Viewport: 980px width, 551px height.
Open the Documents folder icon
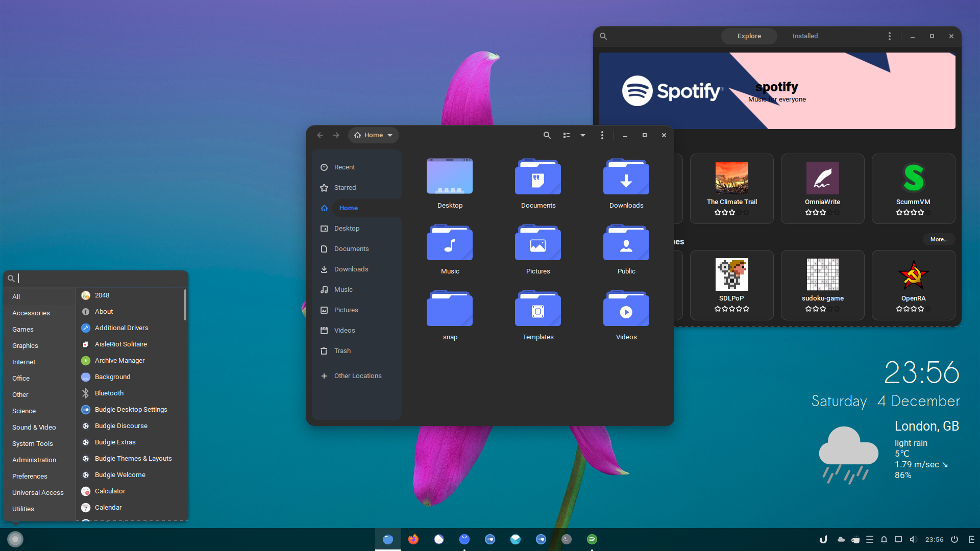[x=538, y=177]
